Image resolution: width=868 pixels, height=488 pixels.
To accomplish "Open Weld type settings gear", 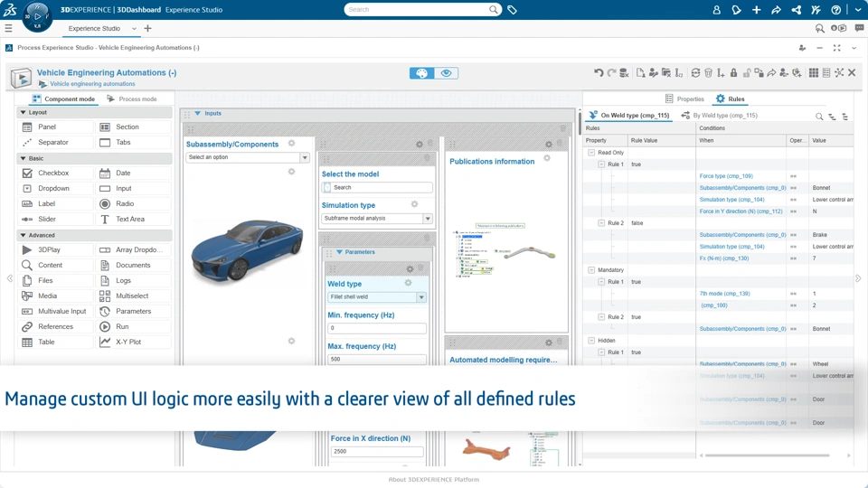I will click(408, 283).
